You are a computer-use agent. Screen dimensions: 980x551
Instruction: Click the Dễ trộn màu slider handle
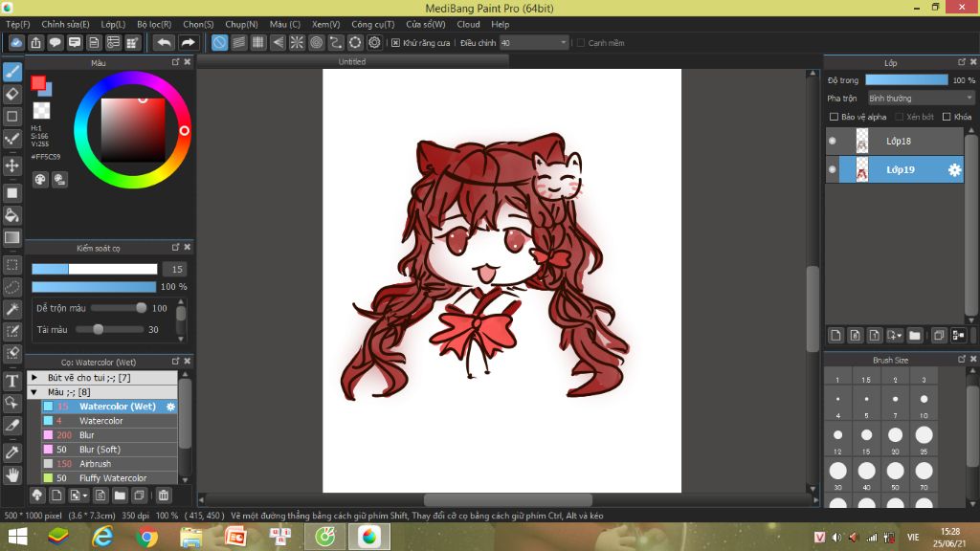coord(142,307)
